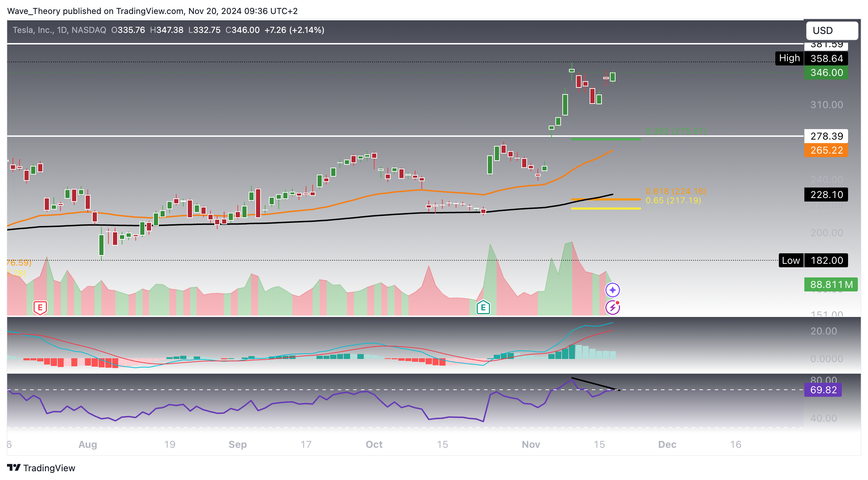Screen dimensions: 868x480
Task: Click the yellow 0.65 Fibonacci level line
Action: pyautogui.click(x=606, y=209)
